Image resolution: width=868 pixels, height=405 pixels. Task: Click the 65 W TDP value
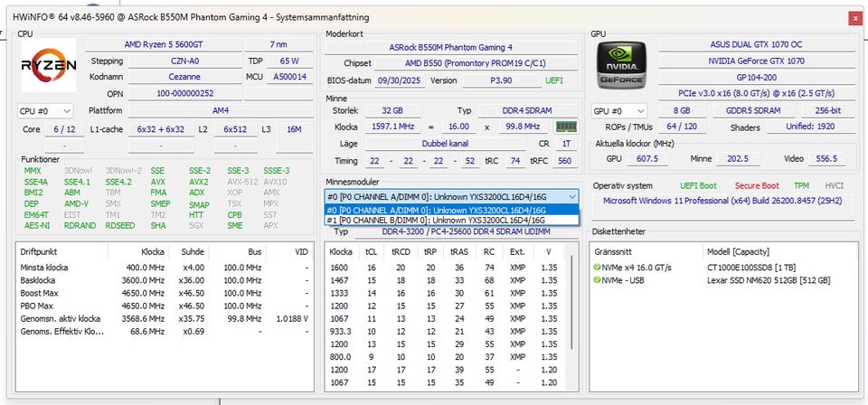289,61
